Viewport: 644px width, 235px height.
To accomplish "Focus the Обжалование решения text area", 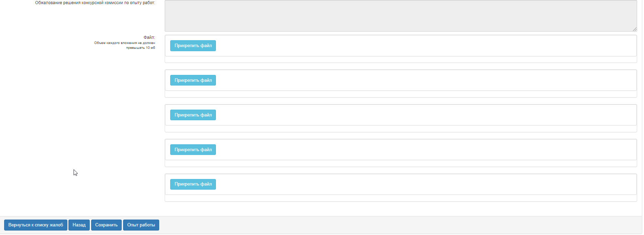I will click(x=401, y=16).
